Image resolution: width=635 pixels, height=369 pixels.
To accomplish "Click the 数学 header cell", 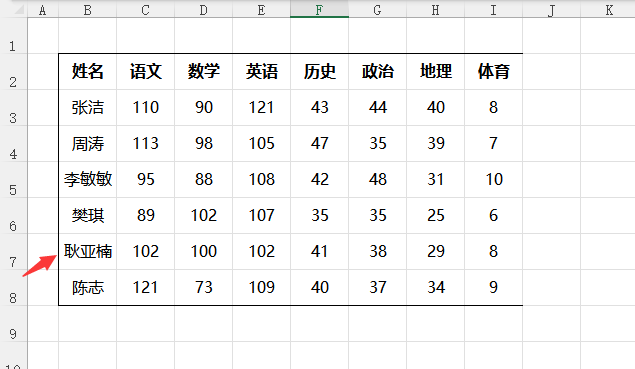I will point(203,71).
